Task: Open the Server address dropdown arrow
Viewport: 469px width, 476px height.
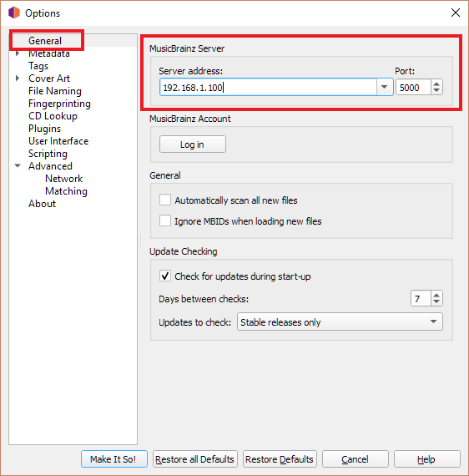Action: (x=385, y=88)
